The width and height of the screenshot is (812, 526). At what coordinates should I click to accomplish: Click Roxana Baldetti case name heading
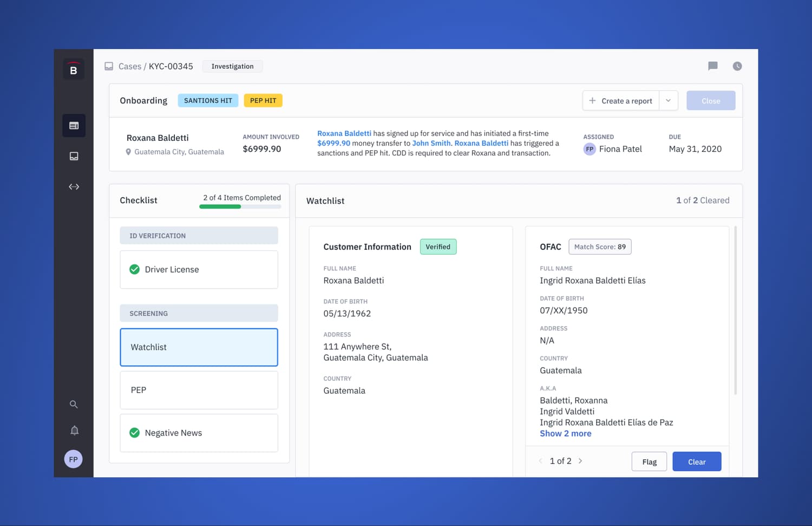click(158, 138)
